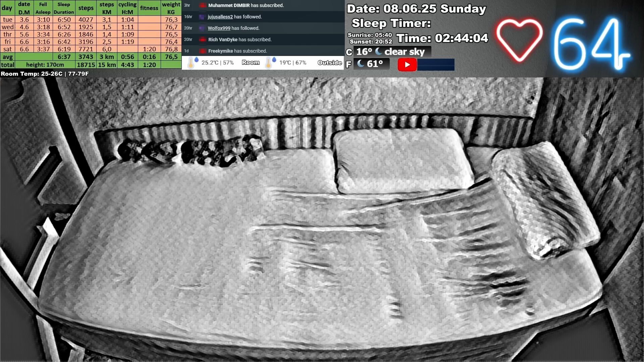The height and width of the screenshot is (362, 644).
Task: Click the cycling H:M column header
Action: [x=127, y=8]
